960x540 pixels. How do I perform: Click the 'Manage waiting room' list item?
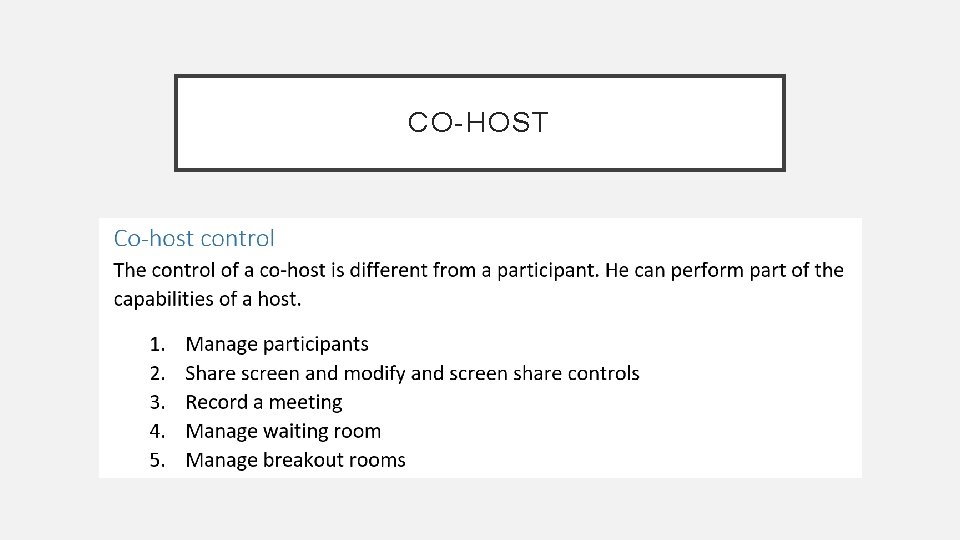(283, 431)
